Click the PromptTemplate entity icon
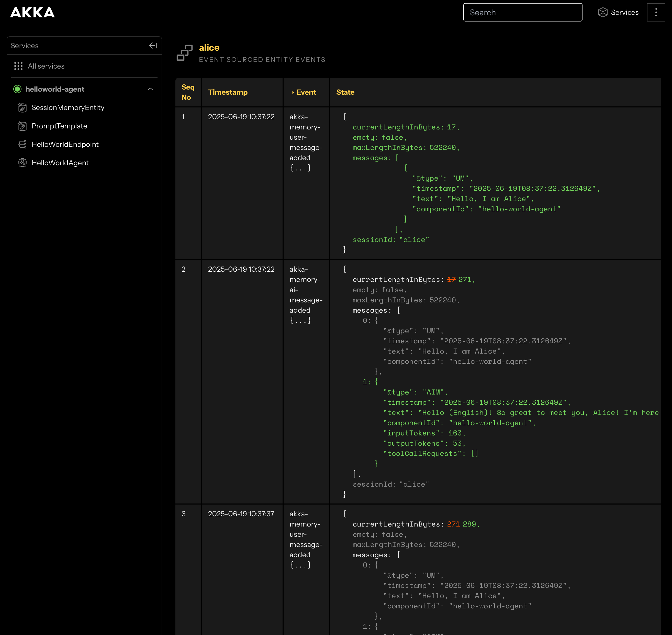This screenshot has width=672, height=635. point(22,126)
